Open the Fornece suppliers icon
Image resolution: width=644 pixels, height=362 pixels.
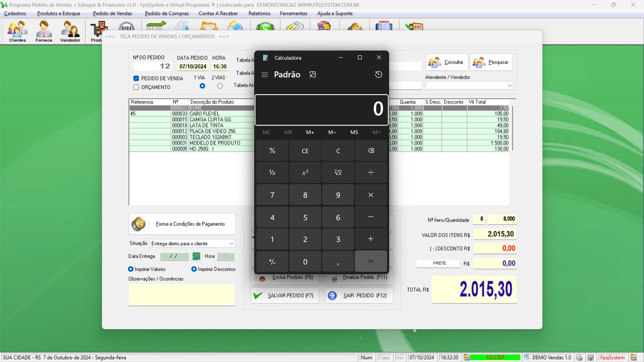44,31
